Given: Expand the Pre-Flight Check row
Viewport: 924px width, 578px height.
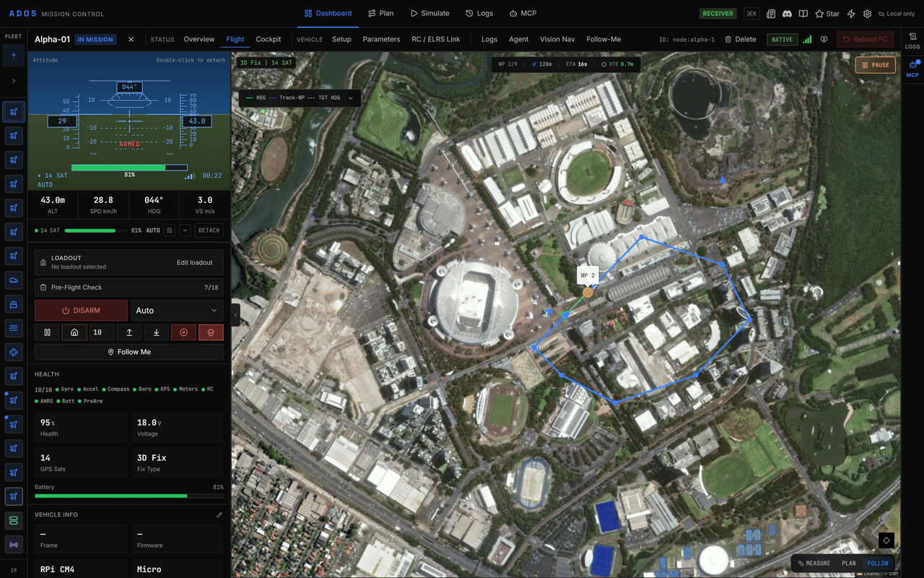Looking at the screenshot, I should 128,288.
